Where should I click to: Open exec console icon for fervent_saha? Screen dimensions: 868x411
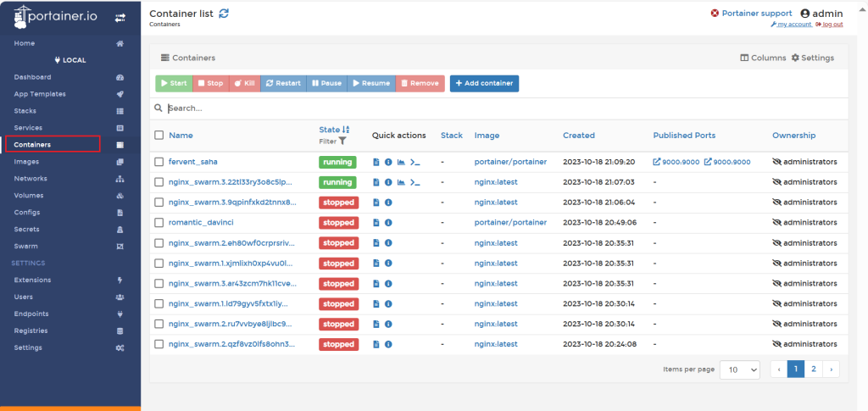click(x=415, y=162)
